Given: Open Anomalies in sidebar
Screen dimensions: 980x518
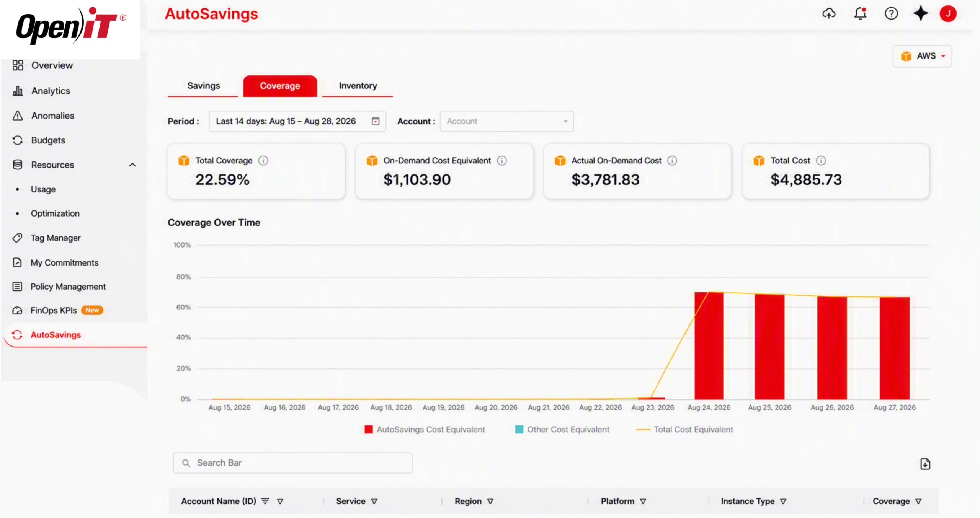Looking at the screenshot, I should coord(53,116).
